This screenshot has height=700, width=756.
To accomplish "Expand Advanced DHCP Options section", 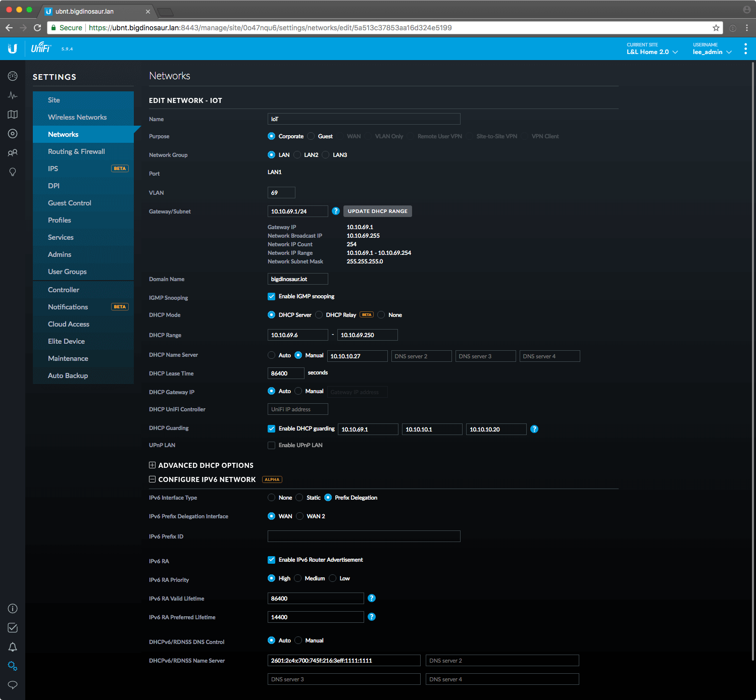I will point(152,465).
